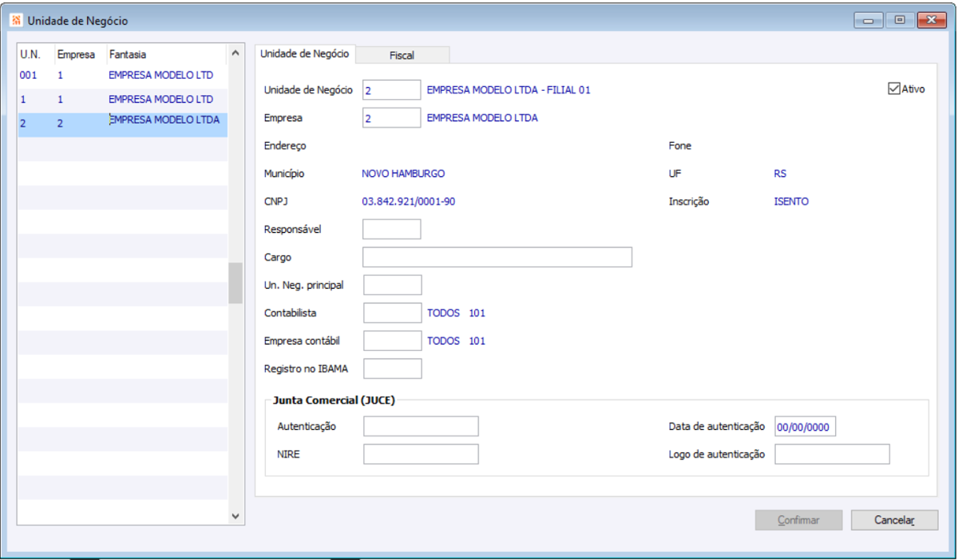
Task: Click into the Cargo text field
Action: [x=497, y=257]
